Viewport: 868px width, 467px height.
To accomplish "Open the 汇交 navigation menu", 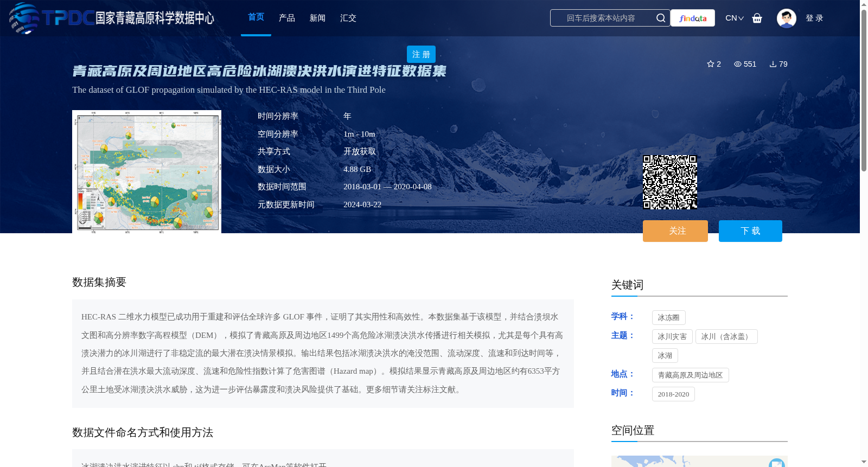I will coord(348,18).
